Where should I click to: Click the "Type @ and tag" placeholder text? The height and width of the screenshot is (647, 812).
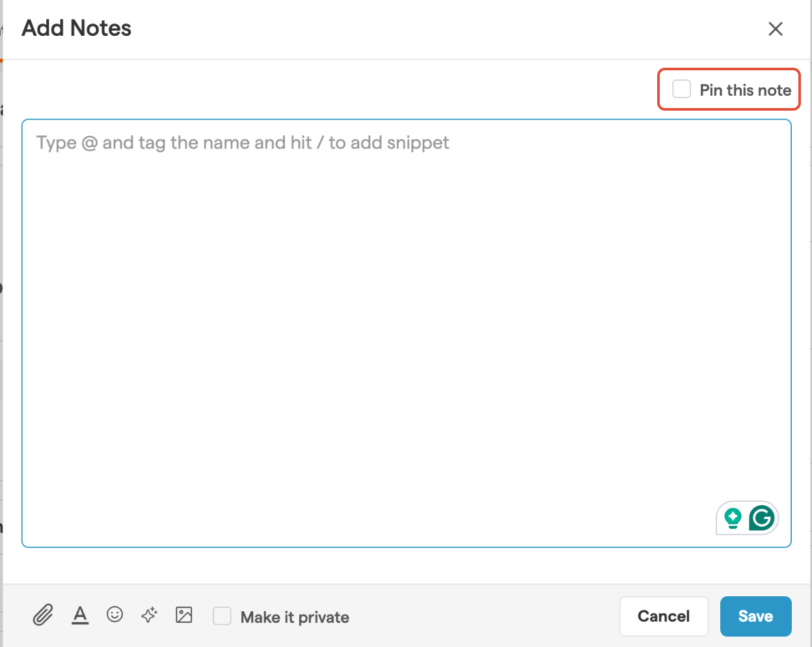(x=243, y=143)
